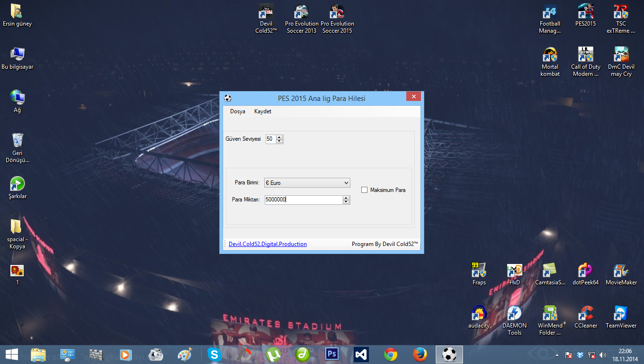644x364 pixels.
Task: Select the Pro Evolution Soccer 2015 shortcut
Action: (x=337, y=19)
